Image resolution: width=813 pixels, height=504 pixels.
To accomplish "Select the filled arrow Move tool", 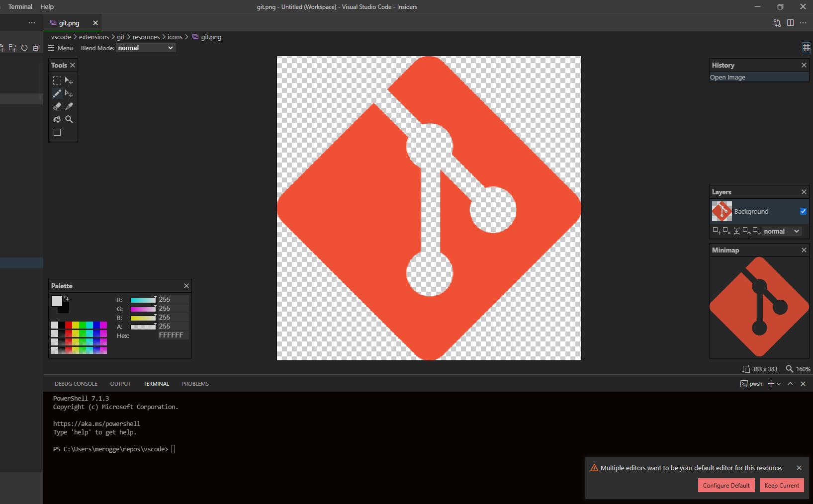I will click(69, 81).
